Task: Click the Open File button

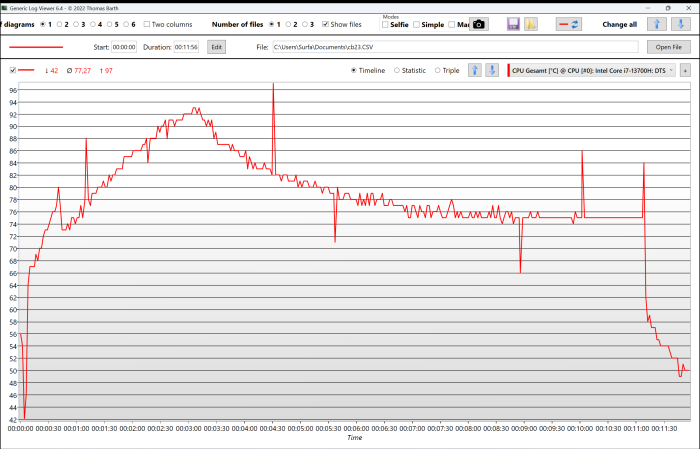Action: point(669,47)
